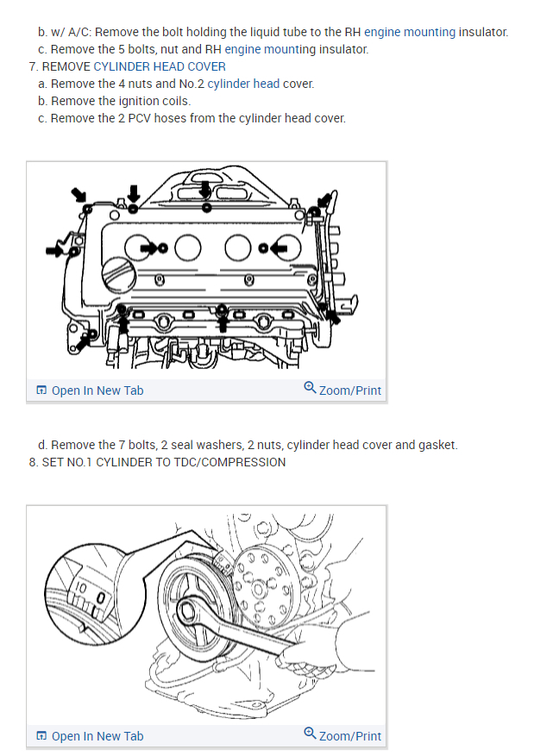The image size is (553, 756).
Task: Select "Open In New Tab" text under crankshaft pulley diagram
Action: (97, 736)
